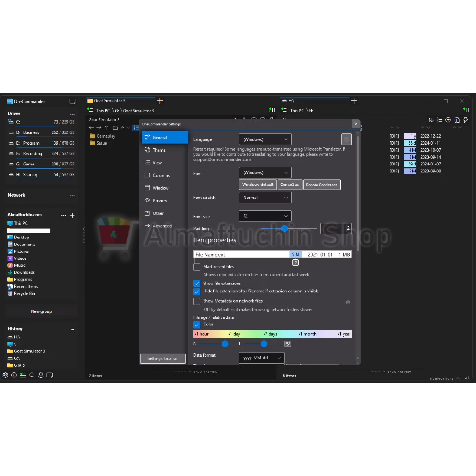Select General settings tab
Image resolution: width=476 pixels, height=476 pixels.
click(x=165, y=137)
